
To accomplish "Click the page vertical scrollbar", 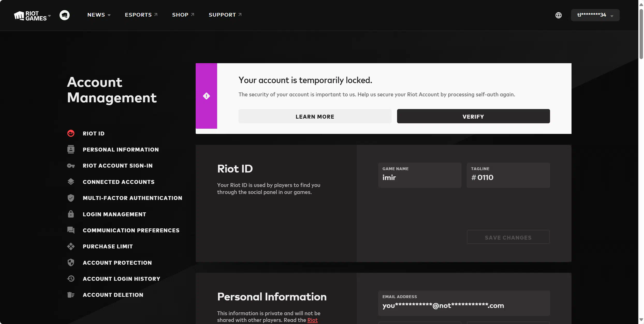I will click(x=641, y=34).
